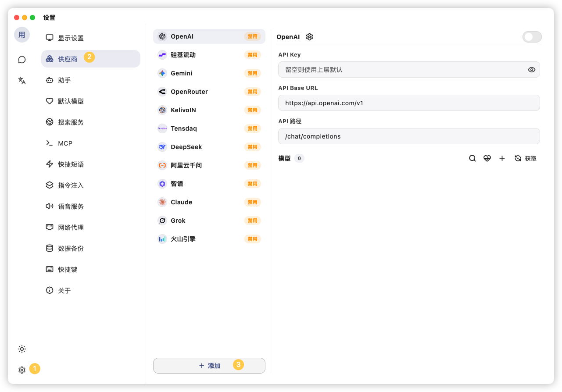Screen dimensions: 562x392
Task: Click the 添加 button to add a provider
Action: point(209,365)
